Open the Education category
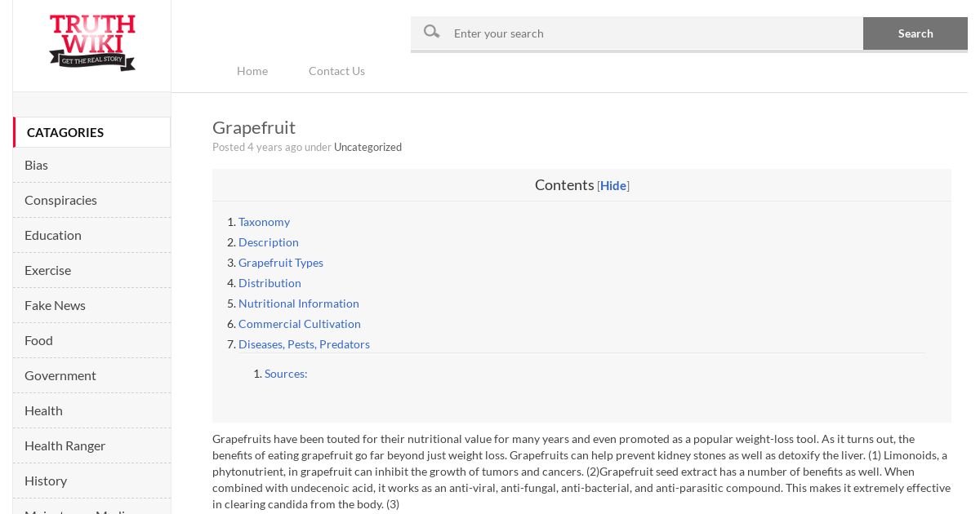 tap(91, 235)
